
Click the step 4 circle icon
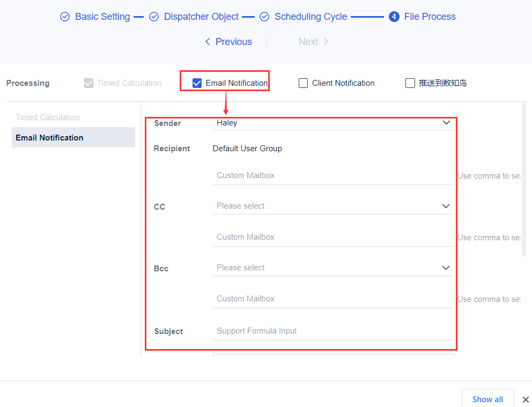394,17
